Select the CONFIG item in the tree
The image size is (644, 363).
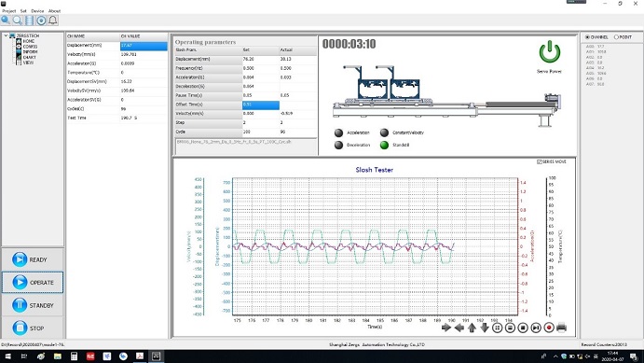[x=30, y=47]
